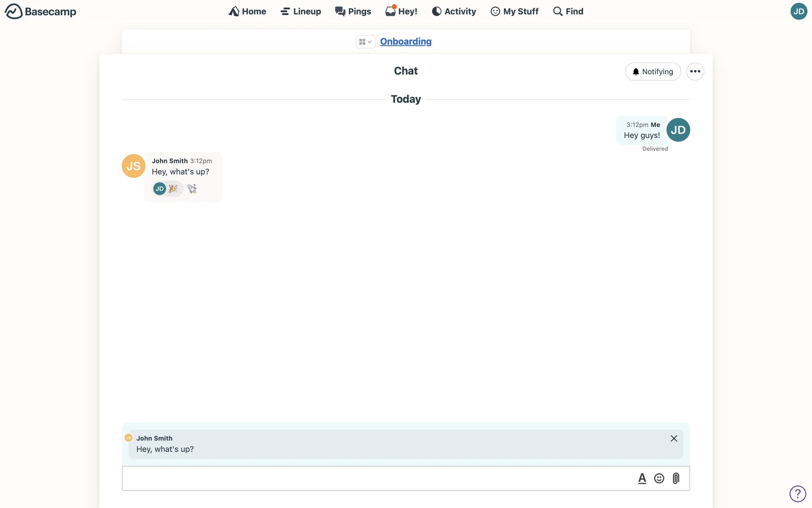Dismiss the quoted John Smith reply
Image resolution: width=812 pixels, height=508 pixels.
pos(674,439)
